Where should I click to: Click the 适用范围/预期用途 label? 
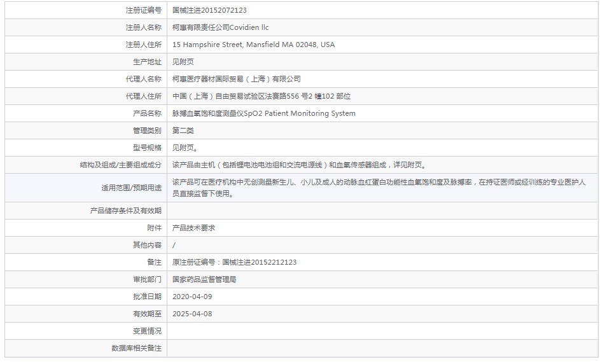click(x=131, y=188)
